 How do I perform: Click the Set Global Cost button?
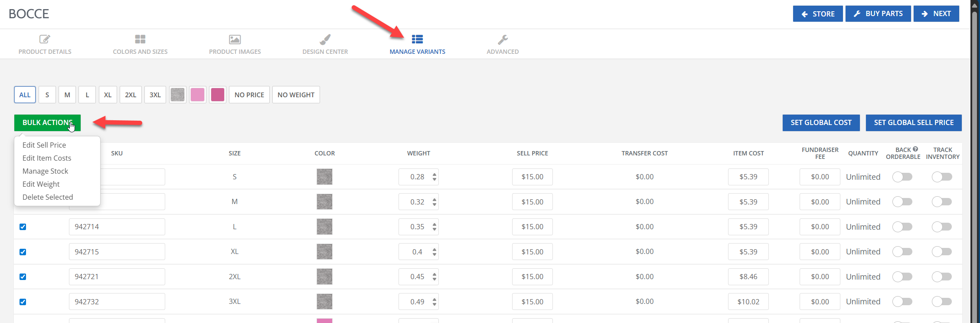pos(821,123)
